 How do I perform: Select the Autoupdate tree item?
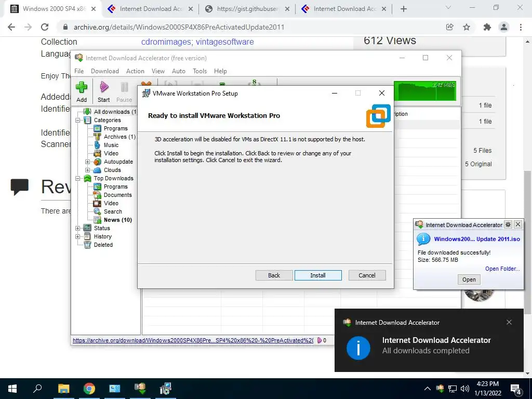coord(118,162)
